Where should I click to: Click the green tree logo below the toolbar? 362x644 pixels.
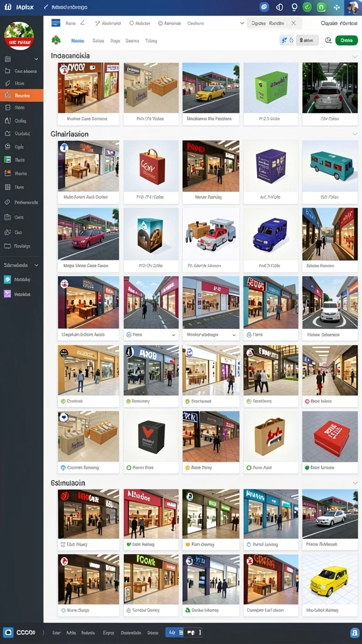coord(56,40)
